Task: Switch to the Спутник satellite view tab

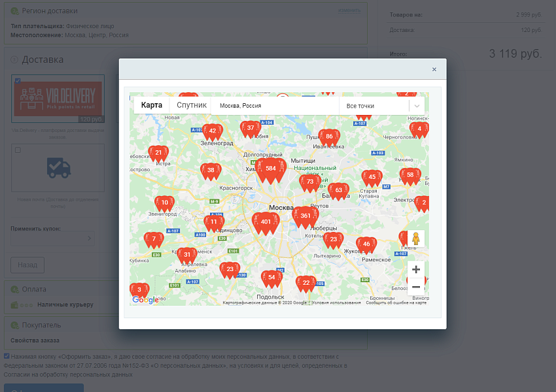Action: [x=192, y=105]
